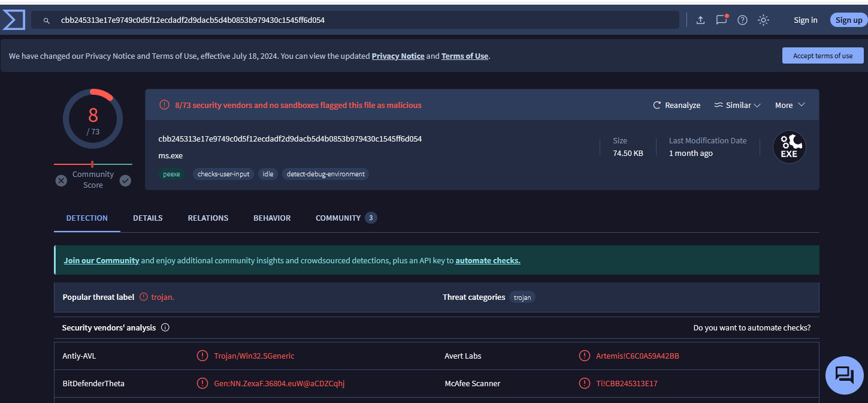Click the Antiy-AVL vendor name
Image resolution: width=868 pixels, height=403 pixels.
pos(79,356)
